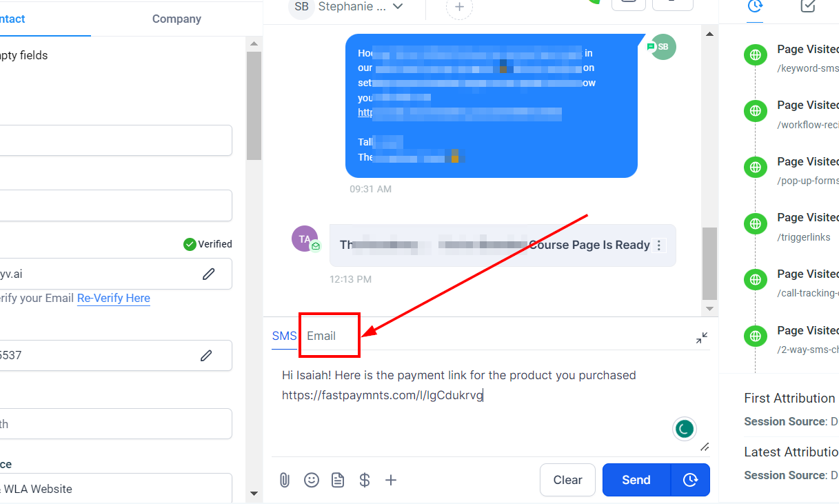This screenshot has width=839, height=504.
Task: Add a follower with the plus circle
Action: point(460,8)
